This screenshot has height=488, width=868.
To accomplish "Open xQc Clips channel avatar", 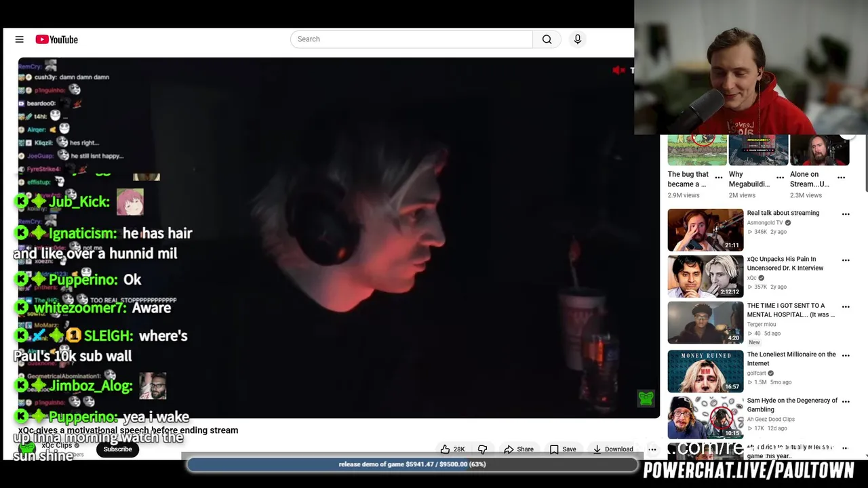I will [x=27, y=449].
